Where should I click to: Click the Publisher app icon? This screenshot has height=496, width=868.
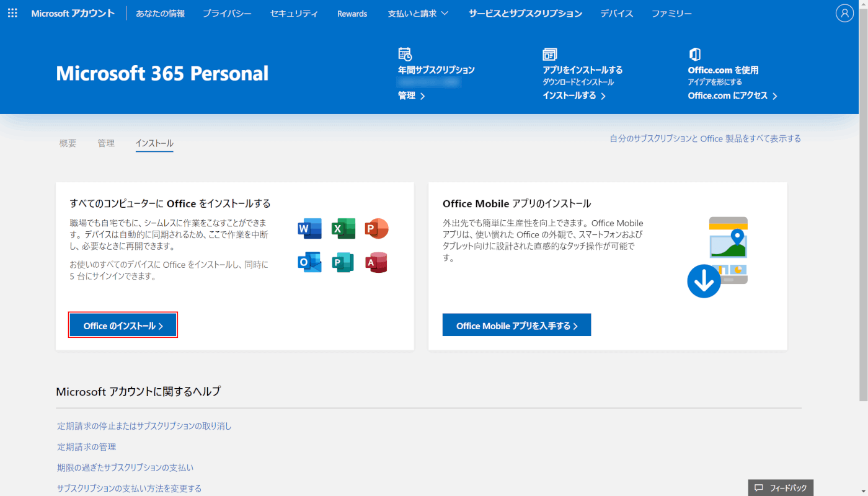tap(343, 262)
